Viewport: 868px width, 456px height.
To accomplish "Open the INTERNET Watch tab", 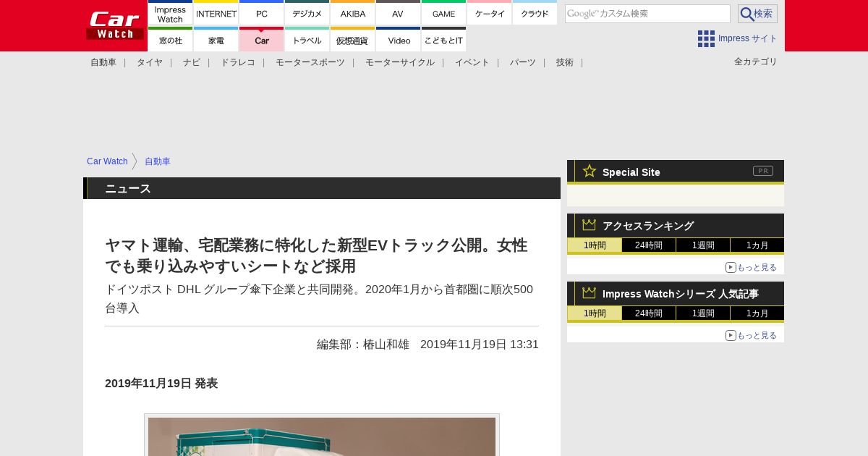I will tap(216, 13).
